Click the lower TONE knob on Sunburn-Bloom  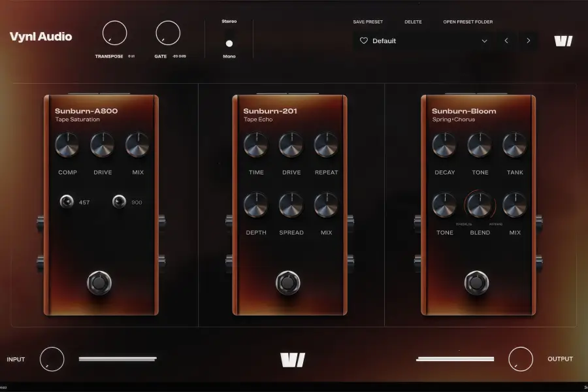pos(444,205)
